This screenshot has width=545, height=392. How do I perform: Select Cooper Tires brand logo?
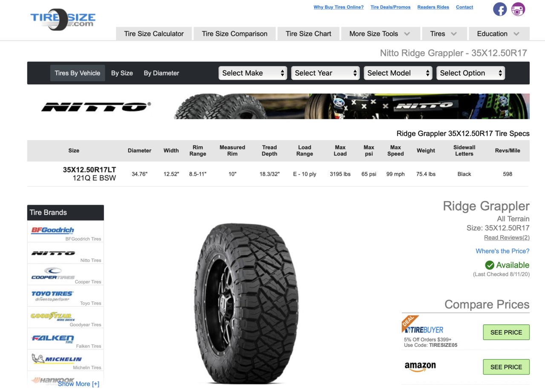click(x=53, y=274)
